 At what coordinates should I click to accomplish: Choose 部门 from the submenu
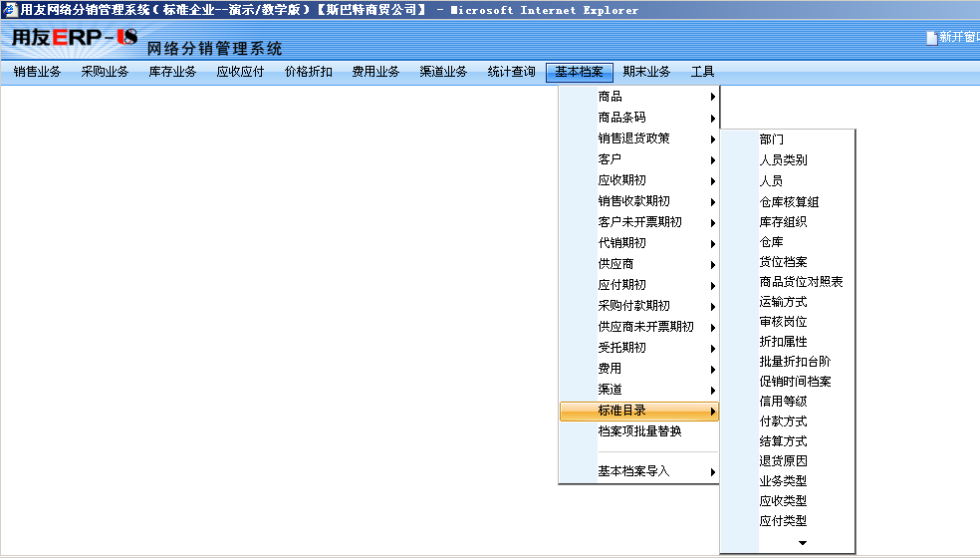tap(771, 139)
